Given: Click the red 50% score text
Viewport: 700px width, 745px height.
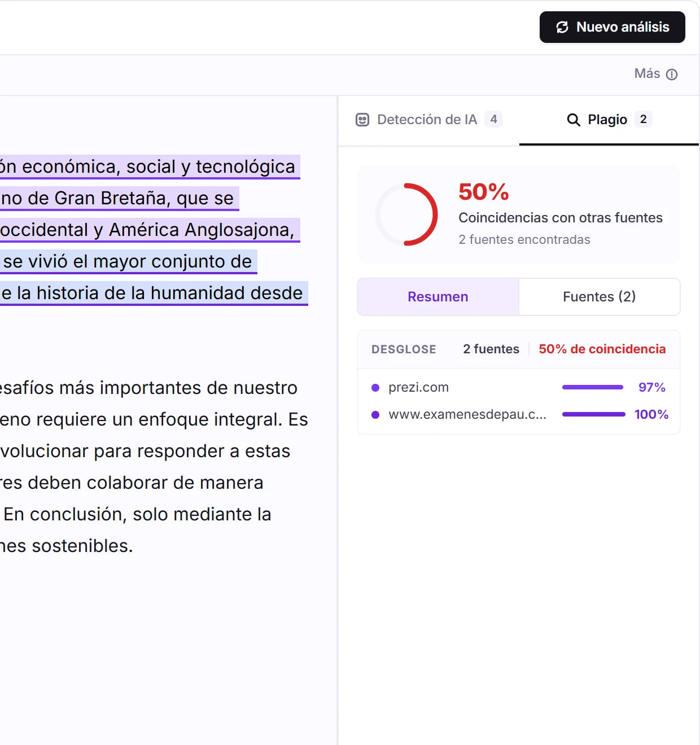Looking at the screenshot, I should click(484, 192).
